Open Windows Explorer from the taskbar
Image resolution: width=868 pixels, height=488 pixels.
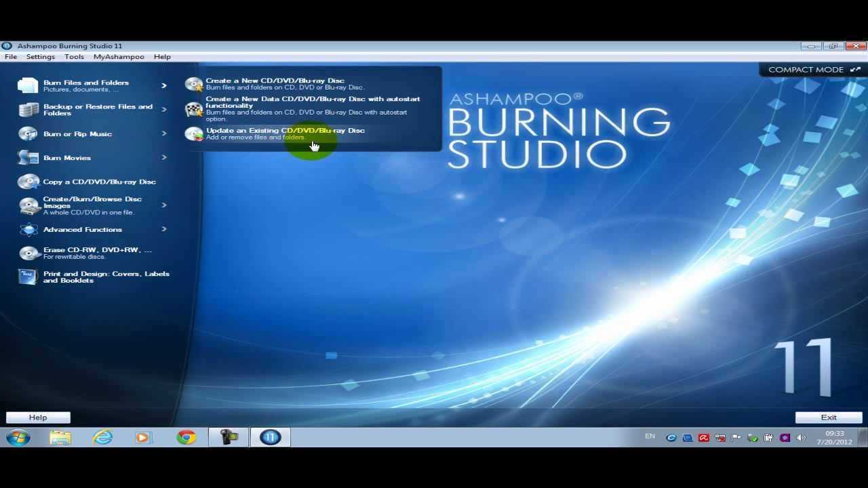point(60,437)
